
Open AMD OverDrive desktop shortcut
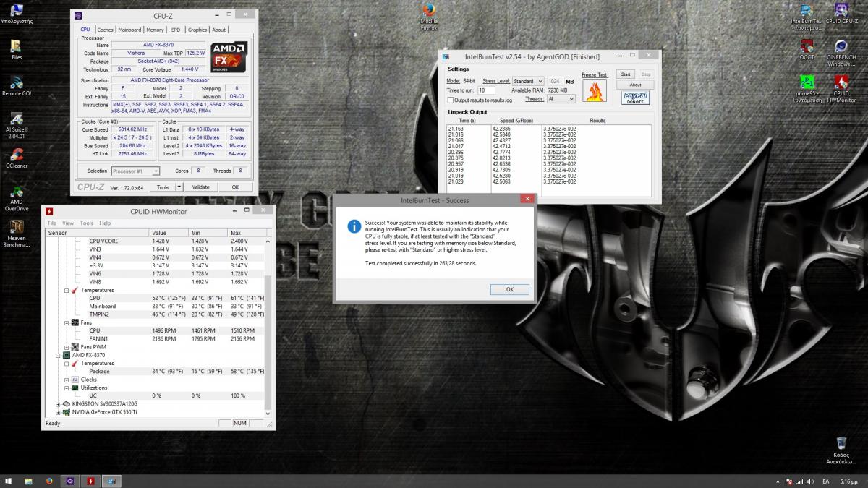[17, 197]
